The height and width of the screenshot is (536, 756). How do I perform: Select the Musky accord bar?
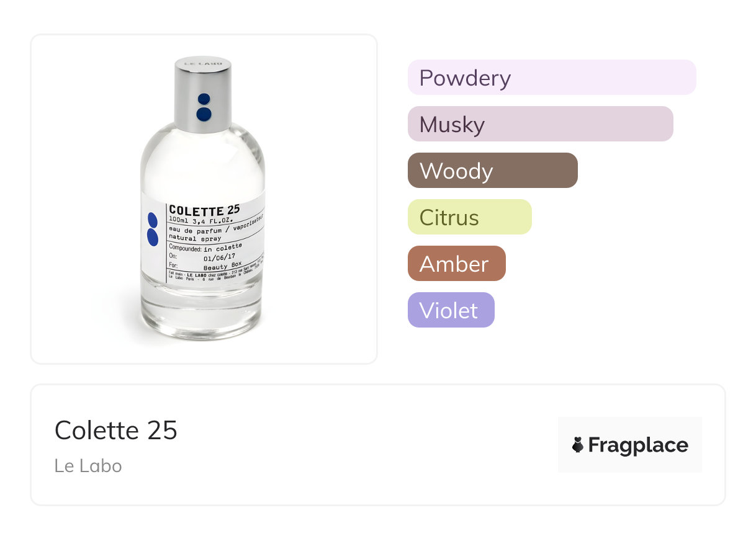[540, 124]
